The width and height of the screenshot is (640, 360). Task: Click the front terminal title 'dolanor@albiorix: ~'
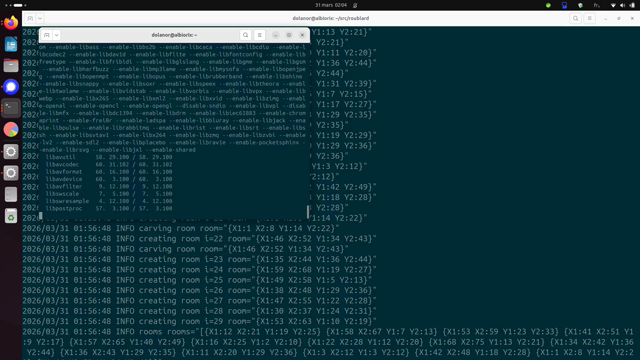174,35
